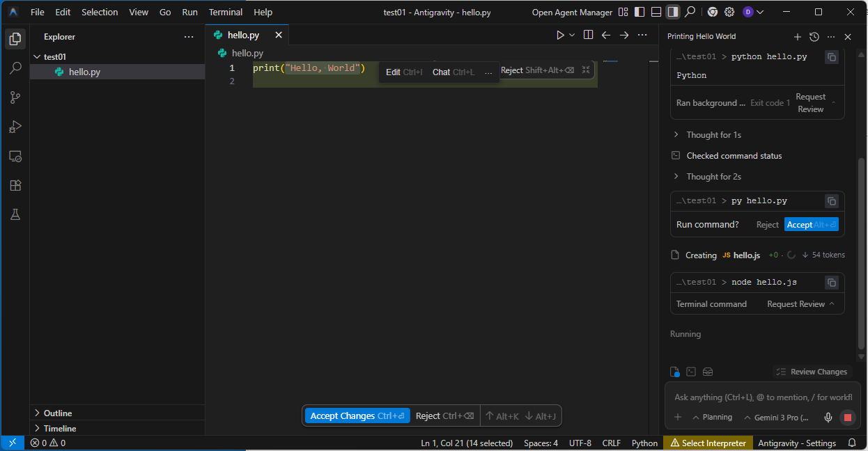Open the run options dropdown arrow
This screenshot has height=451, width=868.
573,35
